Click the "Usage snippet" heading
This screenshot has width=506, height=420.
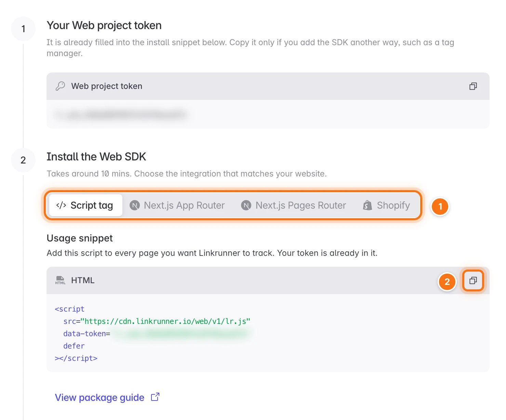point(80,238)
